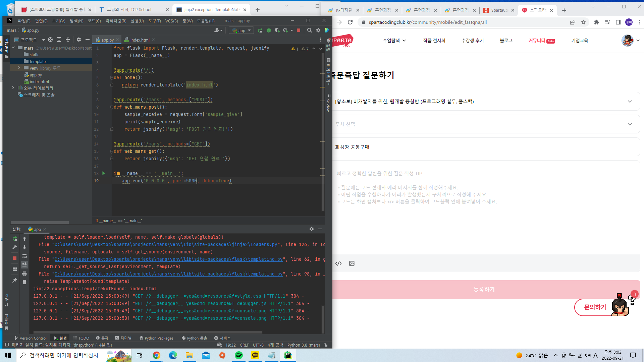Stop the running app from the top toolbar
Viewport: 644px width, 362px height.
[299, 31]
